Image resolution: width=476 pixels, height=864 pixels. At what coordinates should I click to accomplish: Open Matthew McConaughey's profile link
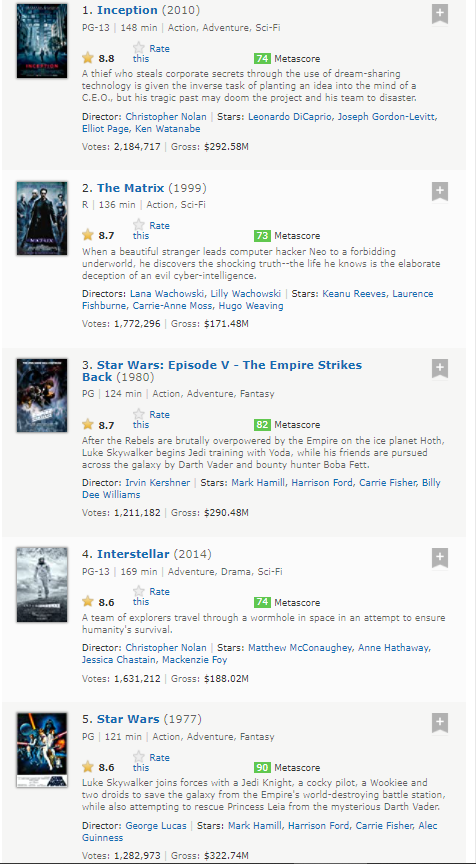pyautogui.click(x=300, y=648)
